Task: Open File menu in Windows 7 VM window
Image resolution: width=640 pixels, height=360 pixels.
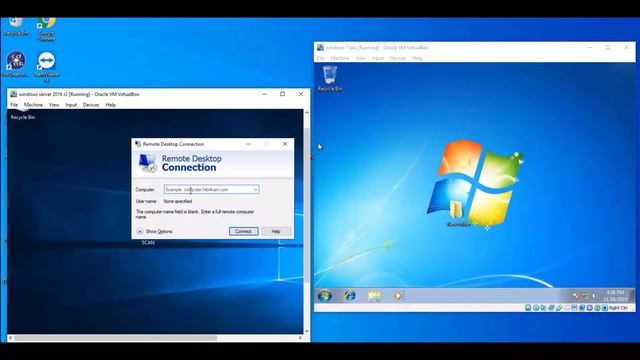Action: point(321,58)
